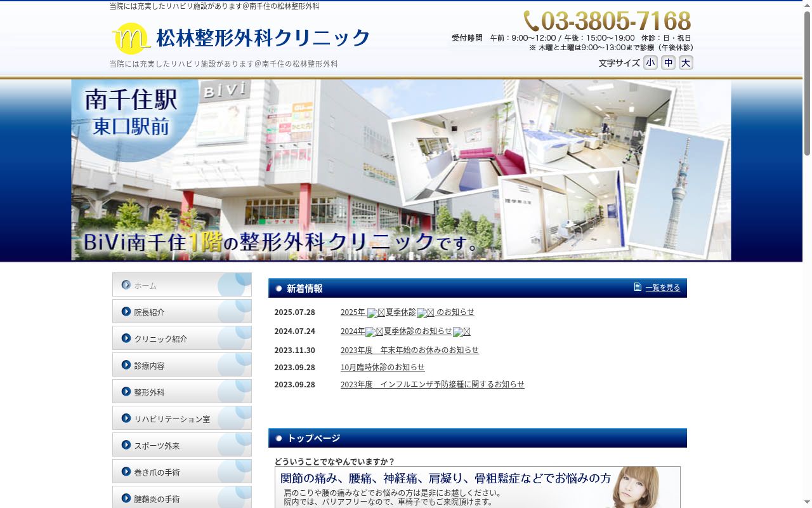Click the bullet icon beside トップページ
The image size is (812, 508).
pyautogui.click(x=278, y=438)
